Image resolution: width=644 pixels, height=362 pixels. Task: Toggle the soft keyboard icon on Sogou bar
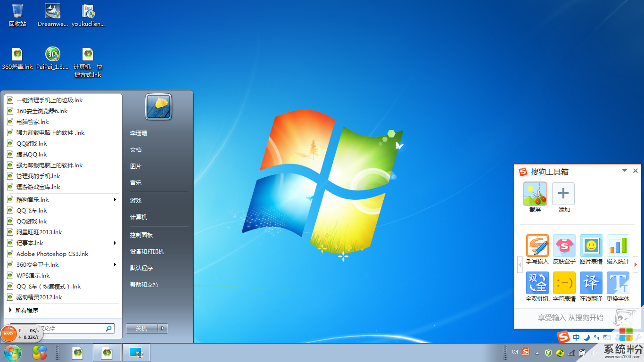pyautogui.click(x=607, y=337)
